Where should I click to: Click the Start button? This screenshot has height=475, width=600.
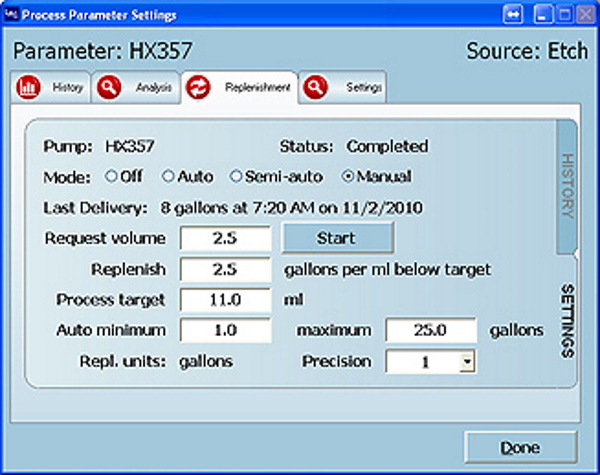point(338,238)
